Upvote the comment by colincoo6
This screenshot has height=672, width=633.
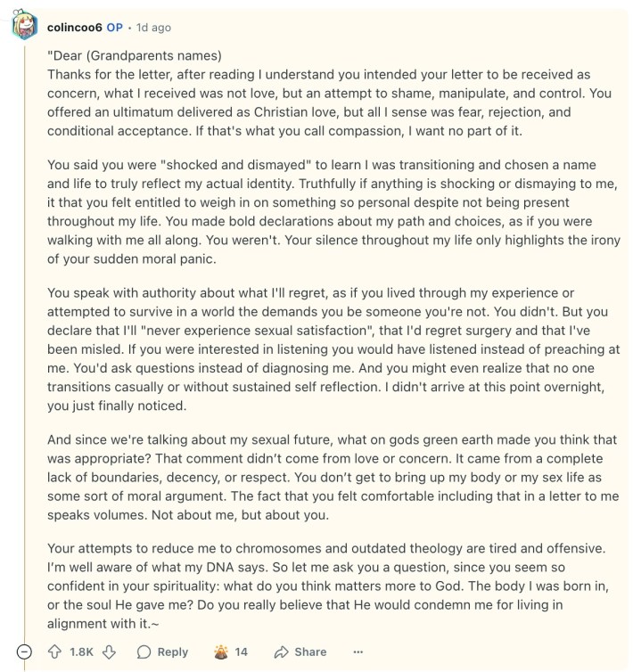(x=55, y=652)
